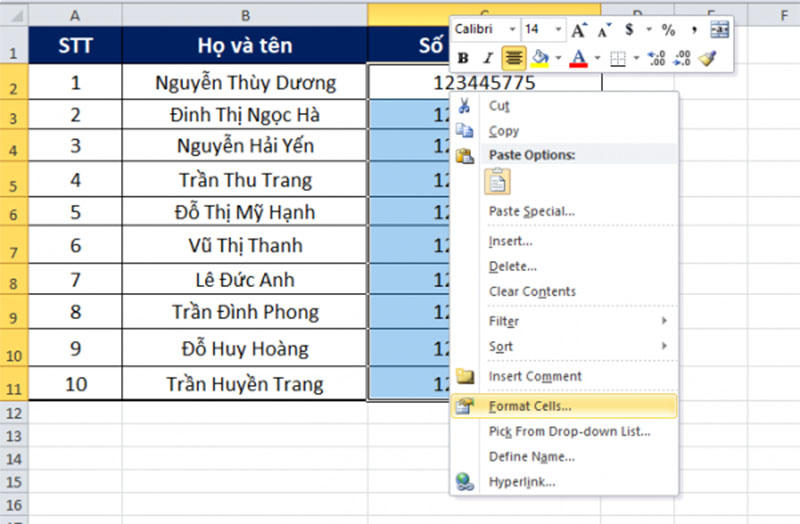Click cell 'Lê Đức Anh'
The image size is (800, 524).
[x=245, y=280]
